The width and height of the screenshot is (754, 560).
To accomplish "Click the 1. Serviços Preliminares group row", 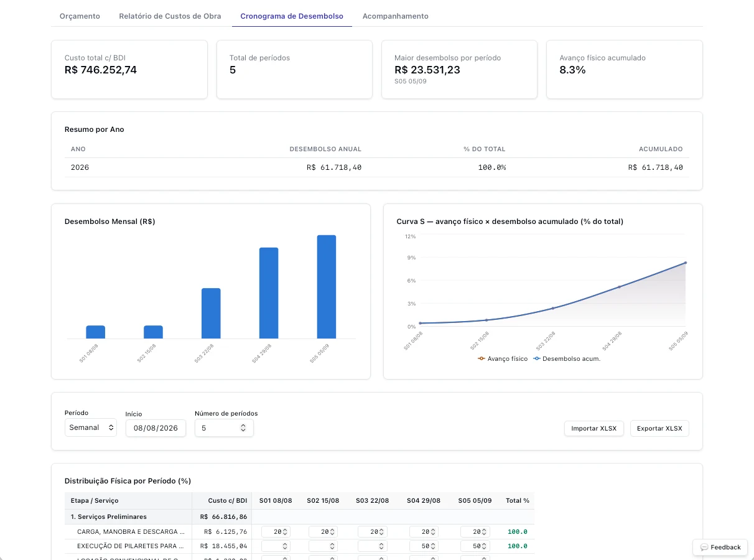I will pos(299,516).
